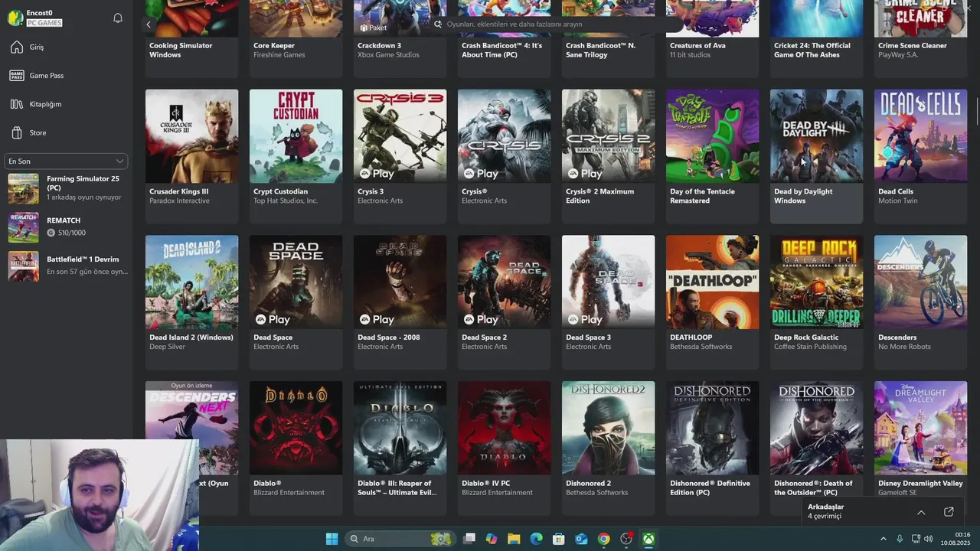Click the Creatures of Ava title
The height and width of the screenshot is (551, 980).
(x=697, y=46)
